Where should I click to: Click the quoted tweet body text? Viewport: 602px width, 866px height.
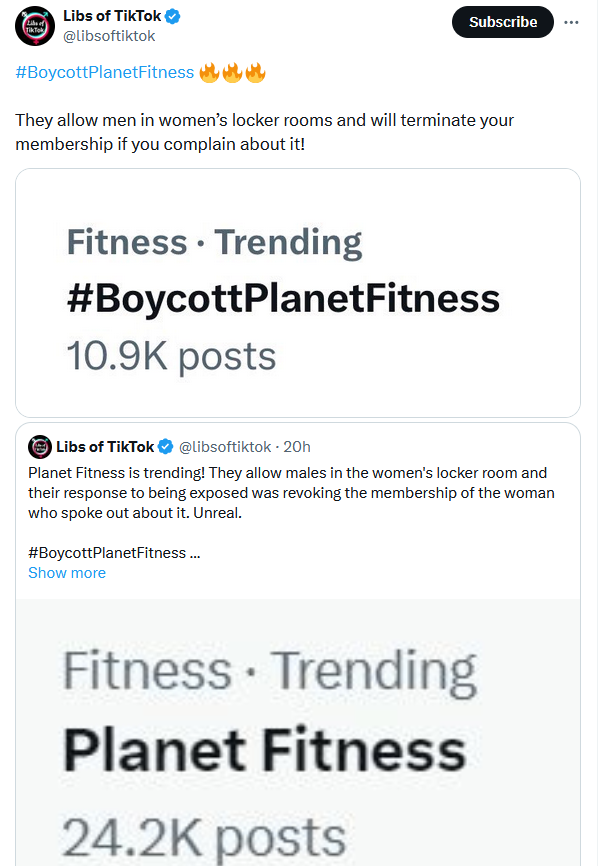pyautogui.click(x=291, y=493)
